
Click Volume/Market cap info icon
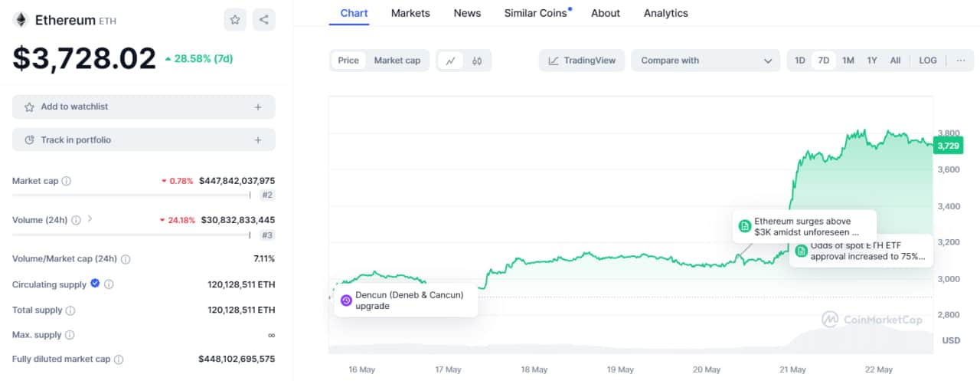pyautogui.click(x=126, y=259)
